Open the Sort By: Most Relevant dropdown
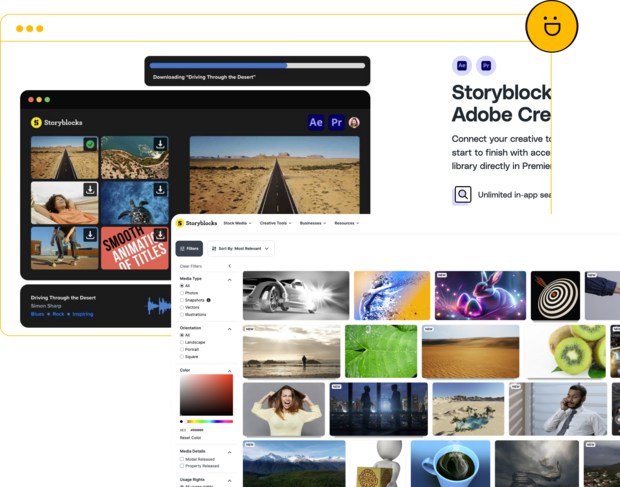The image size is (620, 487). coord(241,249)
